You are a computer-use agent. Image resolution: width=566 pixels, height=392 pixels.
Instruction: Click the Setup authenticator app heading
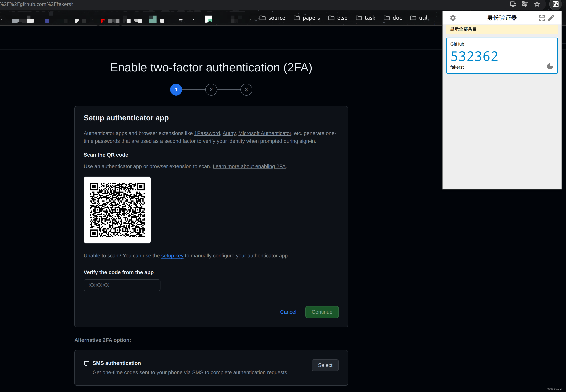tap(126, 118)
